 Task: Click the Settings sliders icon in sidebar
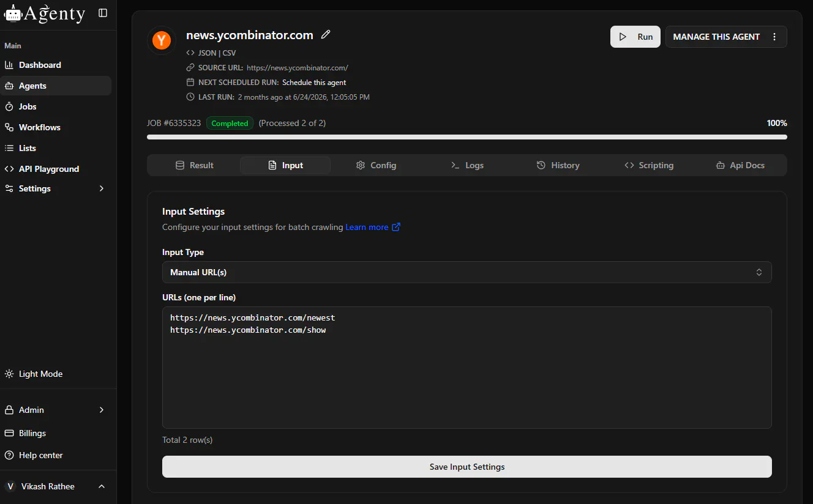(x=9, y=188)
